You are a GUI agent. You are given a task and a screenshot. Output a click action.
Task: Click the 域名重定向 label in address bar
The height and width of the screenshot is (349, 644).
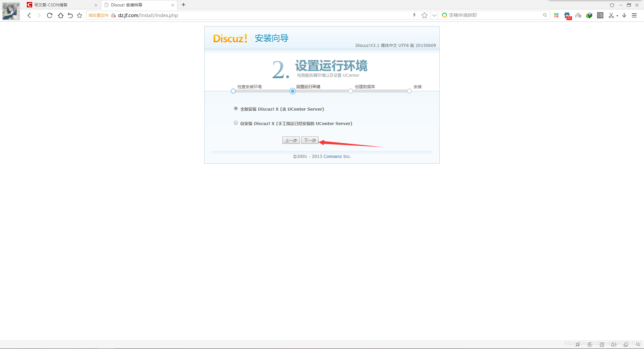point(98,15)
